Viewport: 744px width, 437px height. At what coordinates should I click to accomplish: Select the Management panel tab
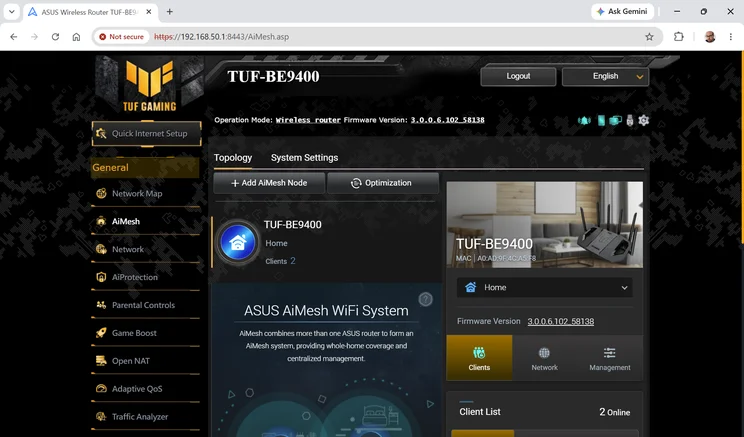tap(610, 358)
